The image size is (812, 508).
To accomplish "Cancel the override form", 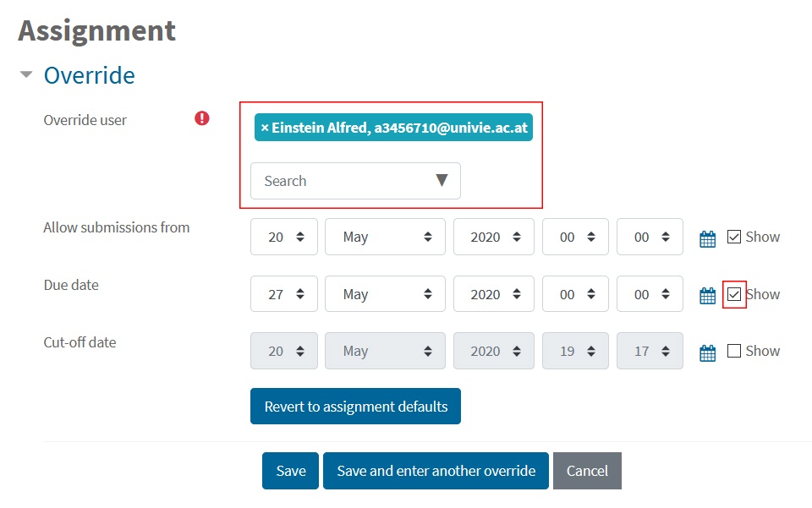I will tap(587, 471).
